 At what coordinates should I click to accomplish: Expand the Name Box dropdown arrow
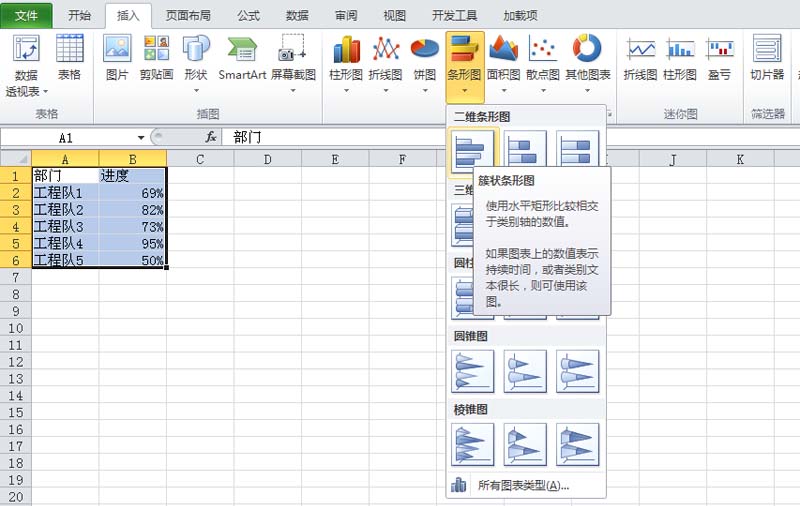click(141, 138)
